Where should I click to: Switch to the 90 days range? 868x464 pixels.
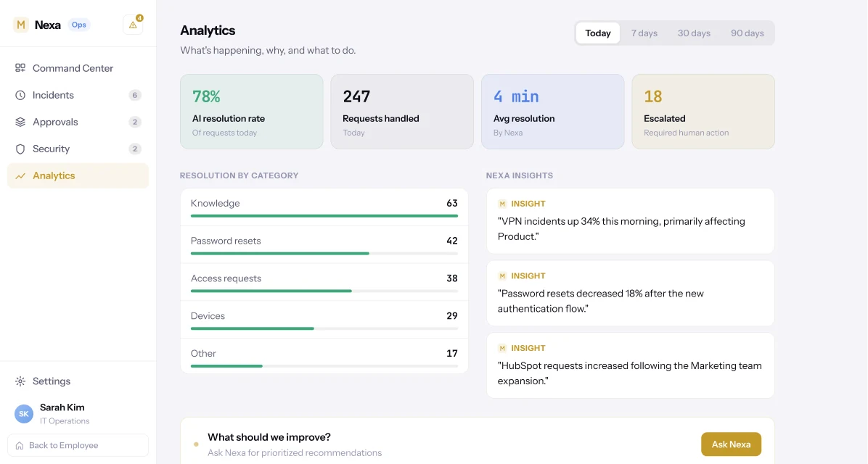748,33
